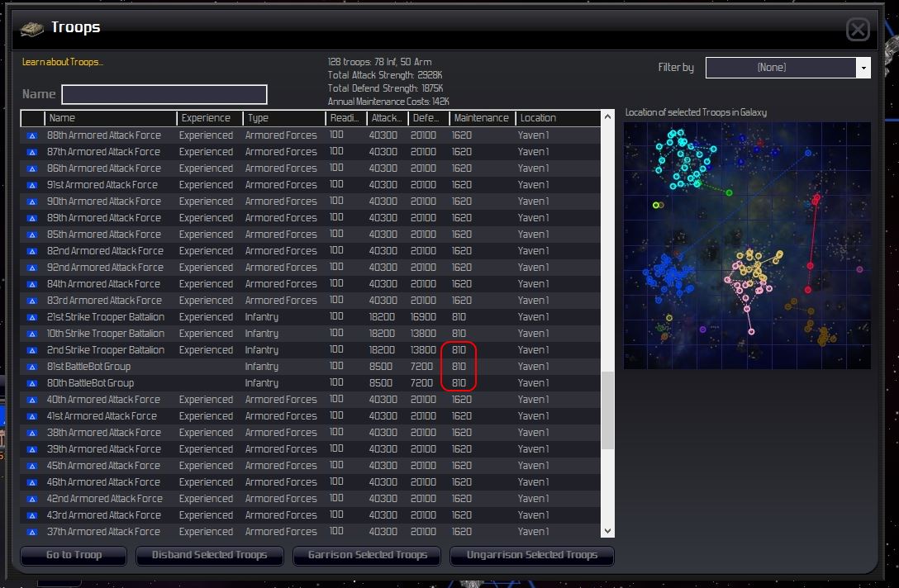Click the 92nd Armored Attack Force row icon
899x588 pixels.
point(32,268)
